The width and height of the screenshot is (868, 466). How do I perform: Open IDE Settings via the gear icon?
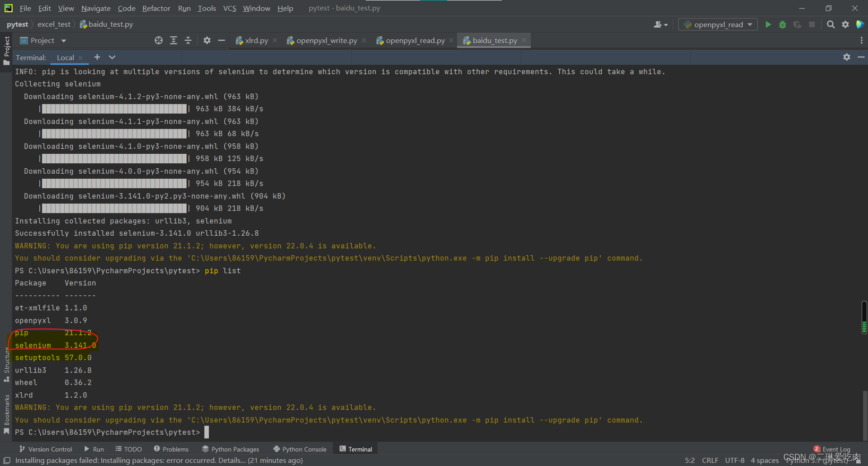pos(846,24)
